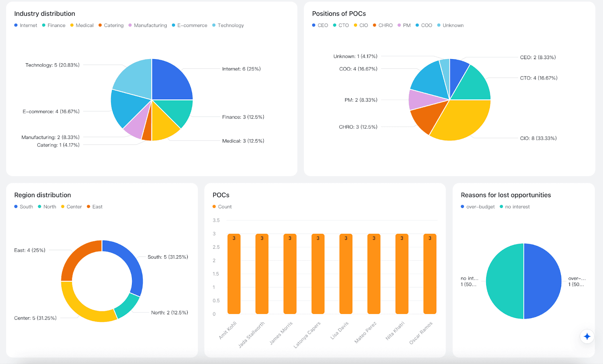Screen dimensions: 603x364
Task: Click the 'CEO: 2 (8.33%)' label
Action: [x=538, y=57]
